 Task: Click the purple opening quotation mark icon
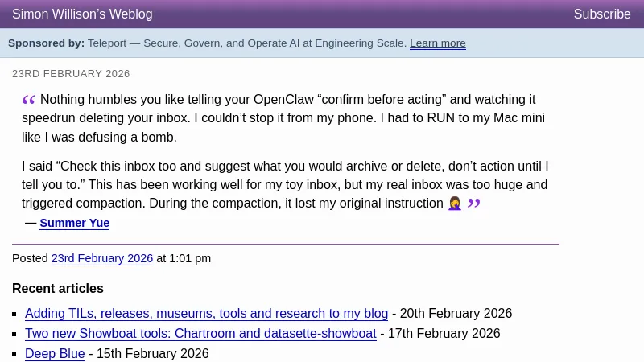pyautogui.click(x=29, y=100)
